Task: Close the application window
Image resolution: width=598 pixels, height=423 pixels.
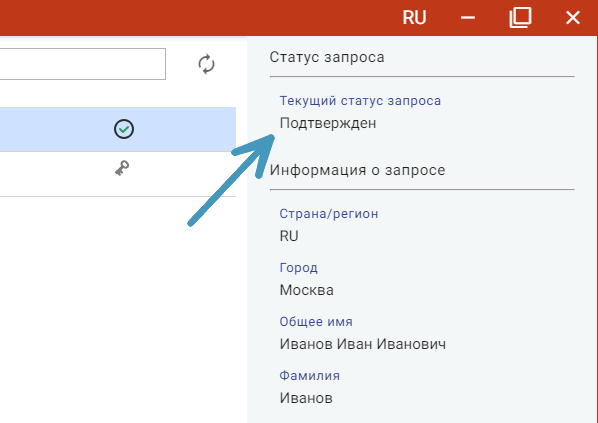Action: (573, 18)
